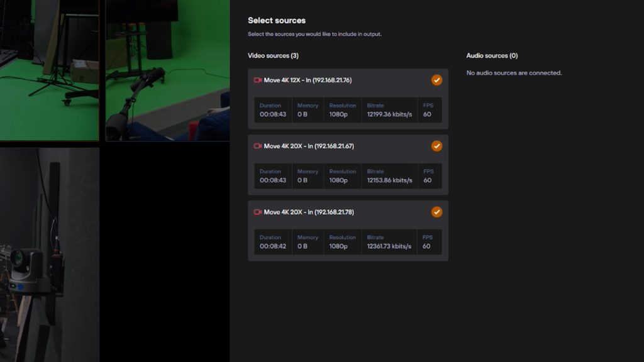Select 'Move 4K 20X - In (192.168.21.67)' title
644x362 pixels.
[x=309, y=146]
